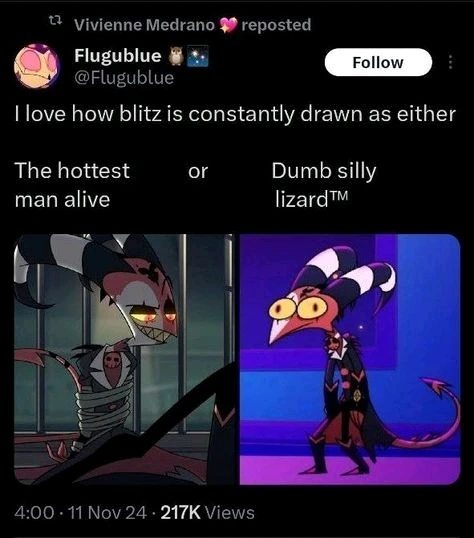Open the 217K Views count
474x538 pixels.
coord(207,513)
